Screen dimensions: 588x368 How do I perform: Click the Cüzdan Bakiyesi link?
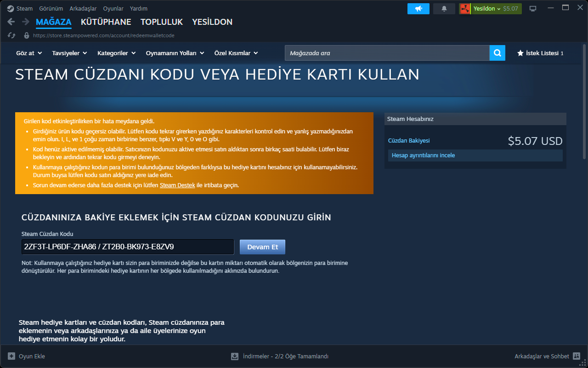[409, 141]
